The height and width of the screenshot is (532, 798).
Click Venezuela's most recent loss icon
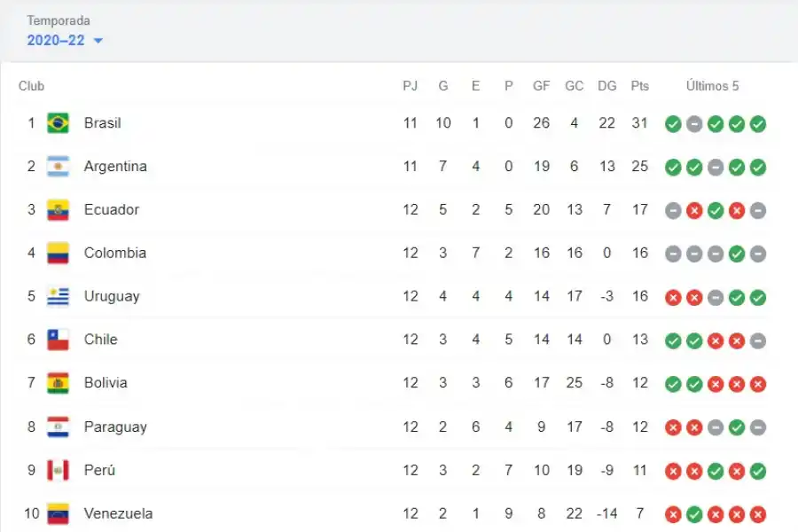tap(758, 514)
